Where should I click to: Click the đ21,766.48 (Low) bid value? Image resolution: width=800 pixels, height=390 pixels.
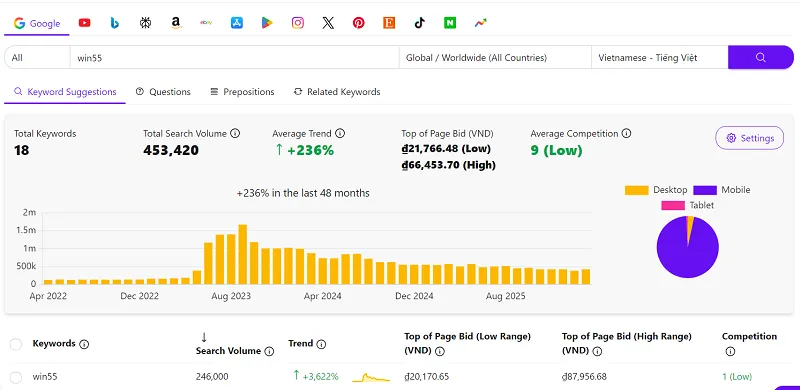click(446, 149)
